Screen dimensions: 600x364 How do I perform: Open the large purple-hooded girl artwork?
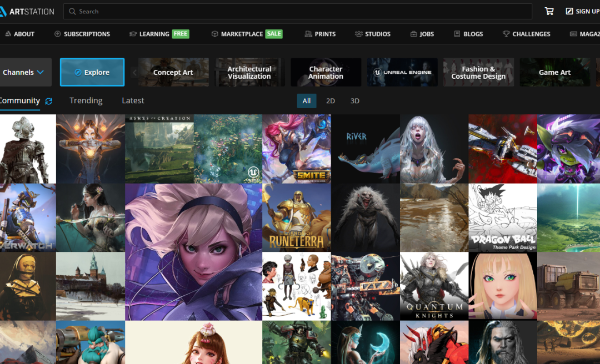click(194, 252)
